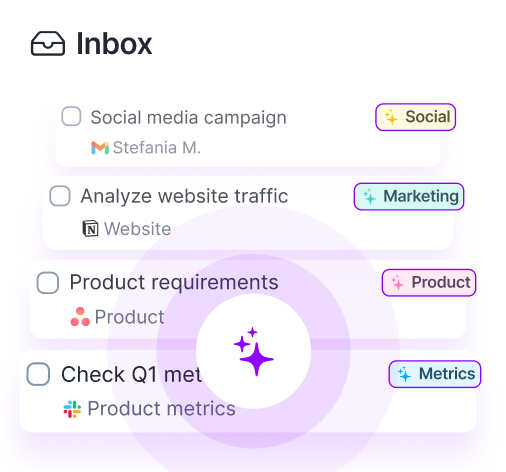Toggle the Check Q1 metrics checkbox
Screen dimensions: 506x472
[38, 374]
